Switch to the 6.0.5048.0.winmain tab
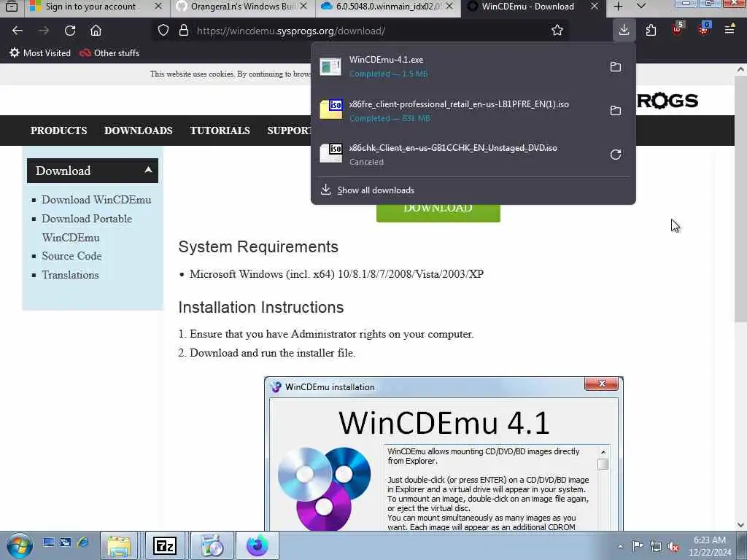Screen dimensions: 747x560 tap(387, 7)
